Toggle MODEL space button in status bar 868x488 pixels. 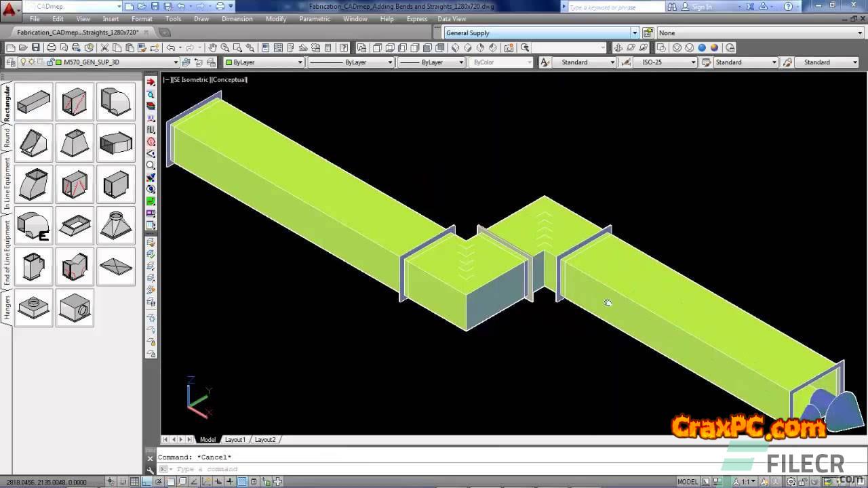coord(687,482)
